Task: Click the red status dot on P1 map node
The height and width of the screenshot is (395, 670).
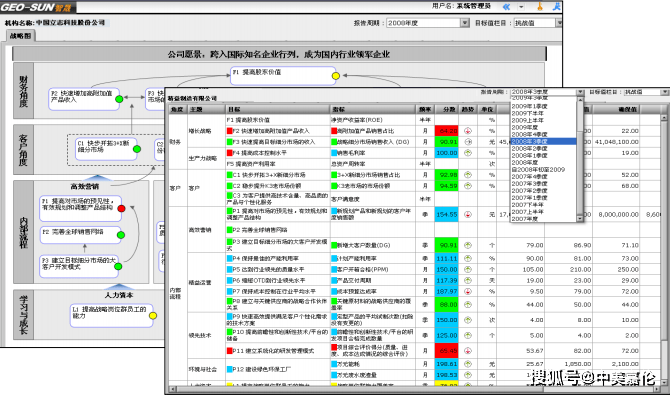Action: tap(121, 209)
